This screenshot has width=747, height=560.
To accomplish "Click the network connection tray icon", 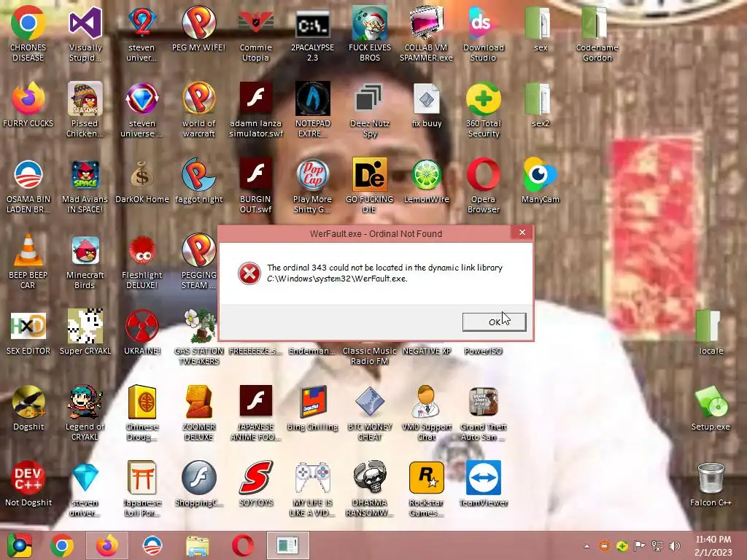I will 657,546.
